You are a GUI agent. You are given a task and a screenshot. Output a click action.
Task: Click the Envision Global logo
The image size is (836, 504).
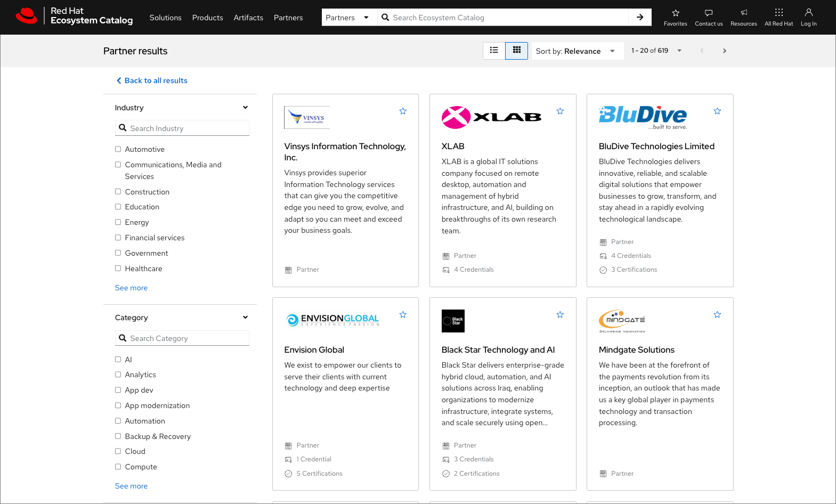(x=332, y=320)
